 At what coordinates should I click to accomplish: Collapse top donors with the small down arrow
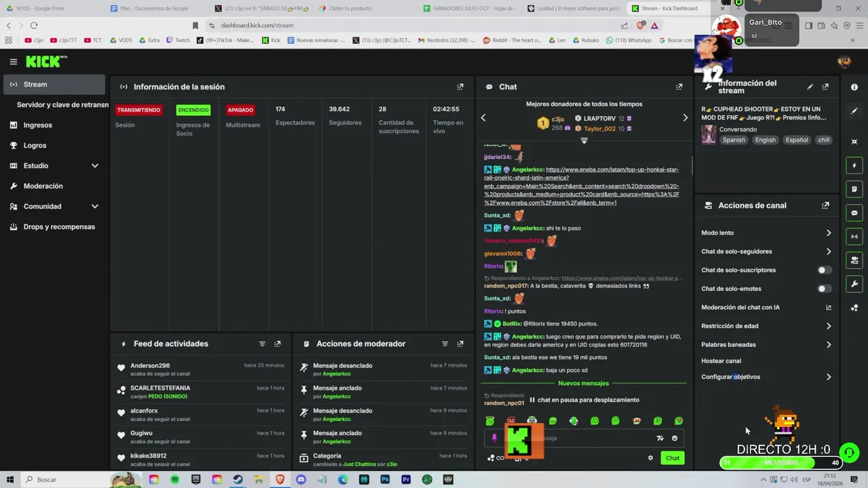(584, 141)
